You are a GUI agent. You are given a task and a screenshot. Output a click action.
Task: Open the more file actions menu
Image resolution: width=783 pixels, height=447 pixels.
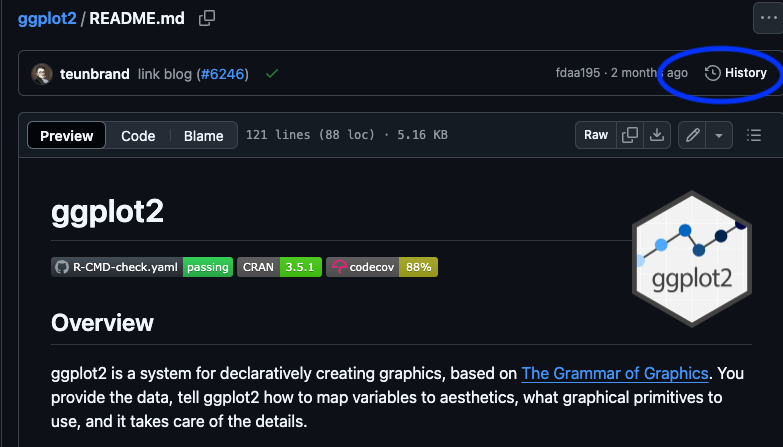(x=768, y=18)
